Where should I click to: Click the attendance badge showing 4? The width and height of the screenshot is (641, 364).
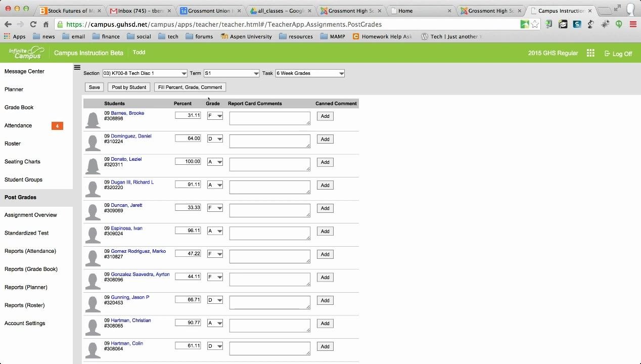[57, 126]
